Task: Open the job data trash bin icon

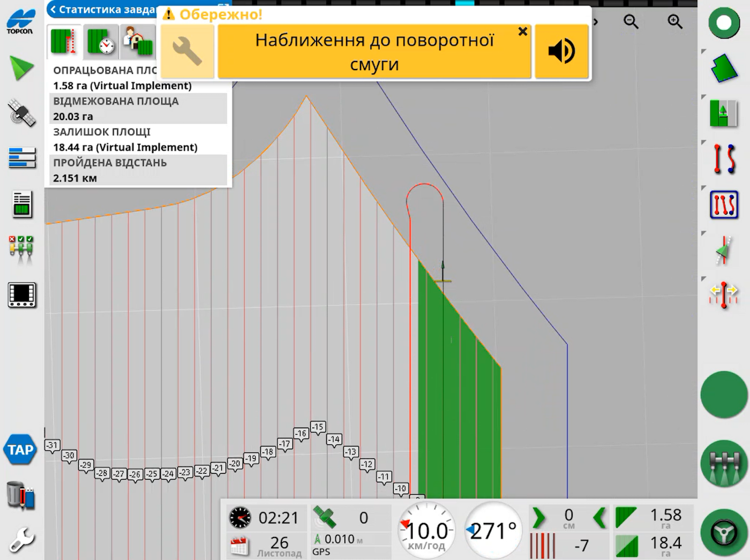Action: click(21, 495)
